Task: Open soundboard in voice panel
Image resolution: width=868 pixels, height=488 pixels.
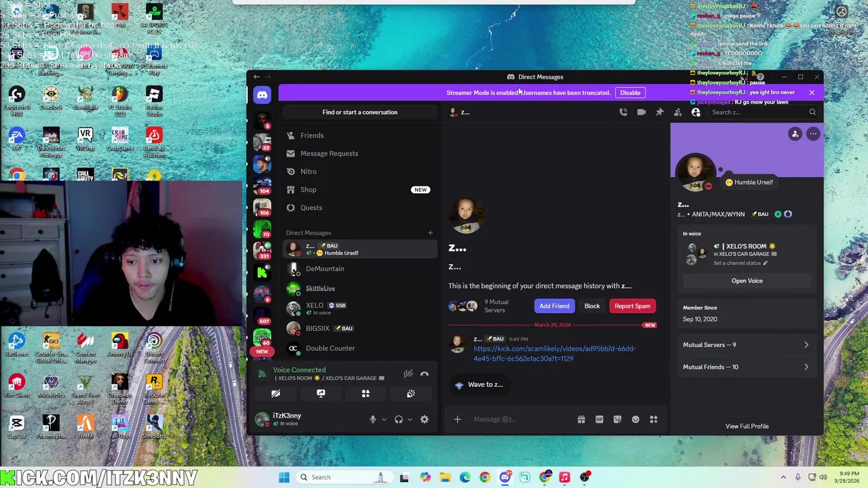Action: (411, 394)
